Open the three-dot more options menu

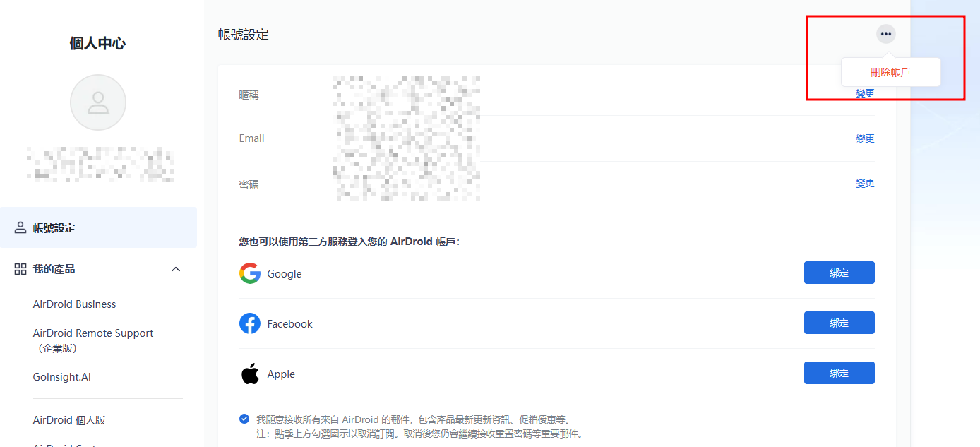(885, 34)
